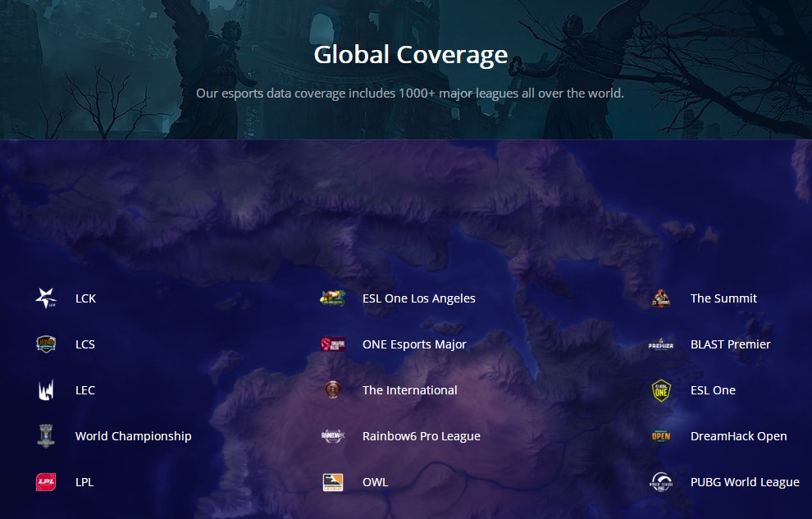The width and height of the screenshot is (812, 519).
Task: Click the LEC logo icon
Action: coord(46,390)
